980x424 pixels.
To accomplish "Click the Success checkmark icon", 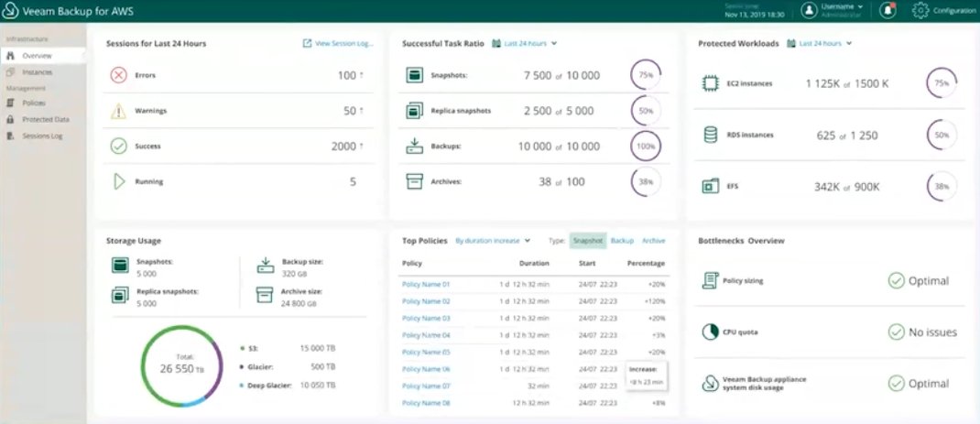I will pos(119,147).
